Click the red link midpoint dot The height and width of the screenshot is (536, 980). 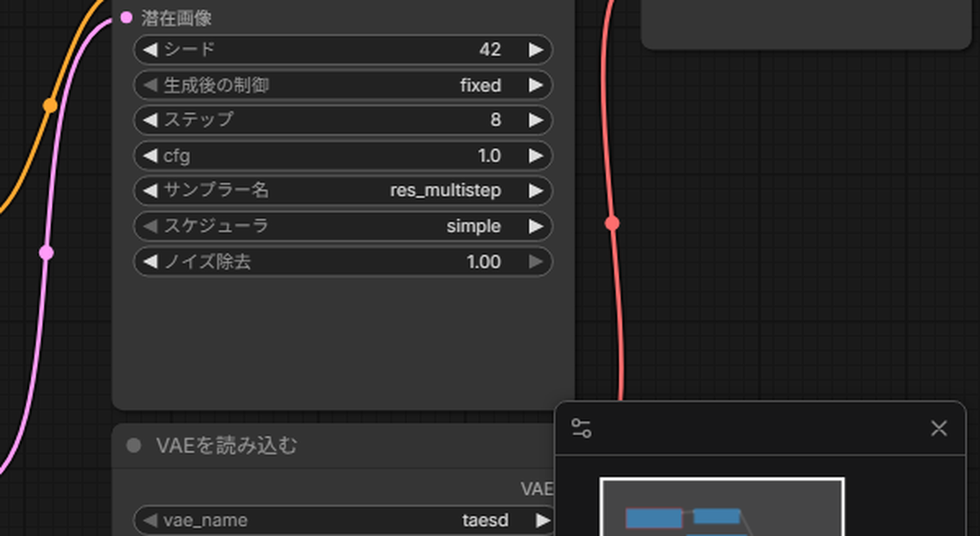613,223
